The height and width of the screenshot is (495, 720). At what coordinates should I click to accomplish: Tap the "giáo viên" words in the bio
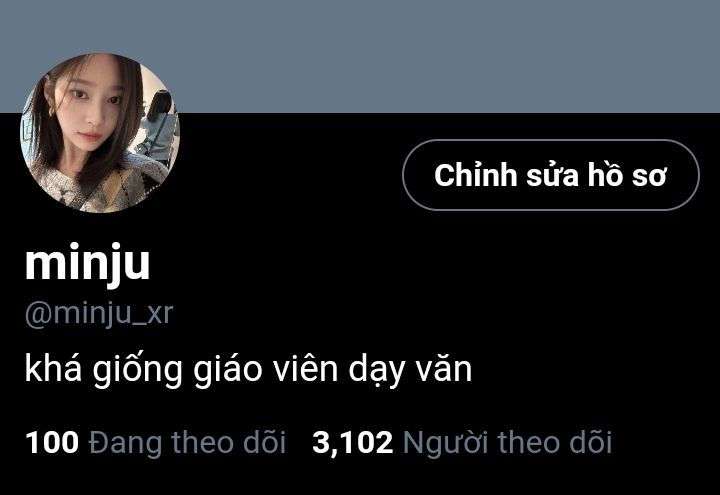click(x=265, y=370)
